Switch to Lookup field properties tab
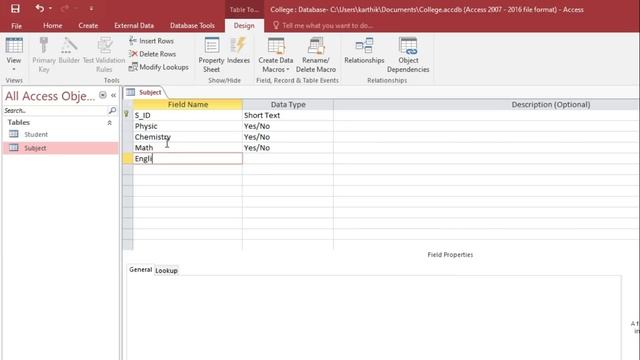 166,271
